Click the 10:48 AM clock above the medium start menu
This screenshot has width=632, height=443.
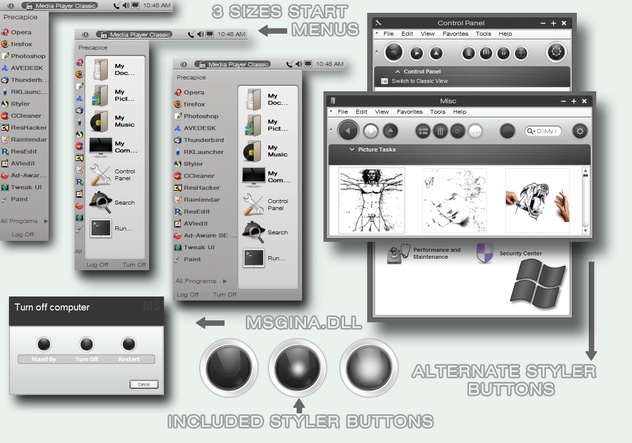coord(231,34)
